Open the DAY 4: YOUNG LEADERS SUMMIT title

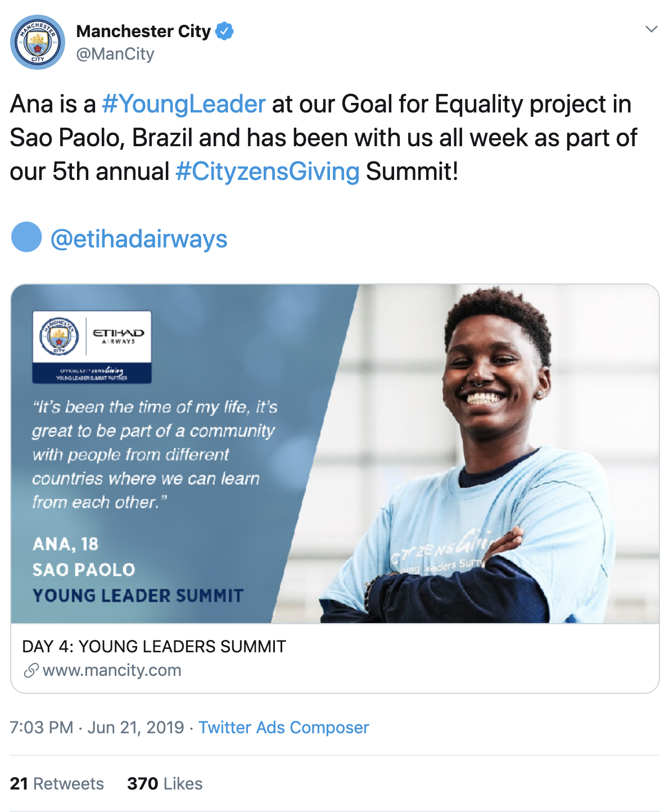pyautogui.click(x=154, y=647)
